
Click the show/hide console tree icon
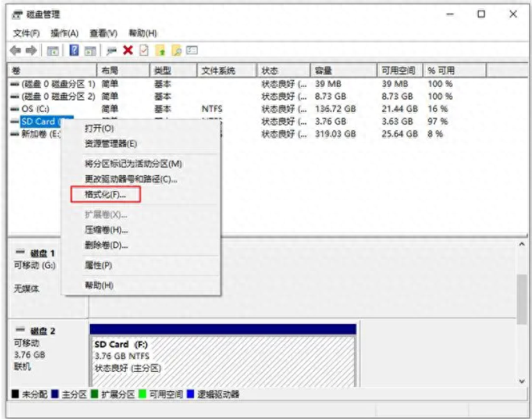(x=53, y=51)
